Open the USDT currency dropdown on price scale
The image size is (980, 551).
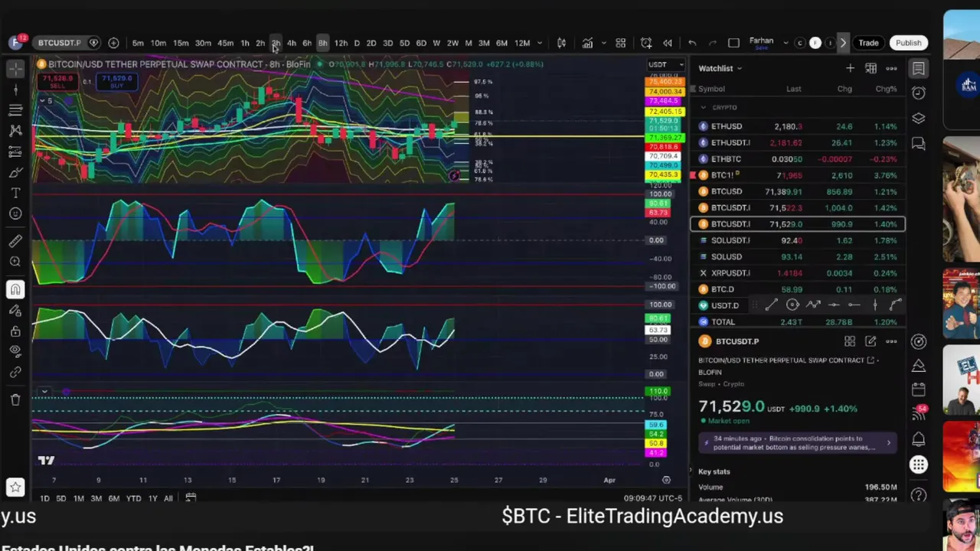click(x=665, y=64)
